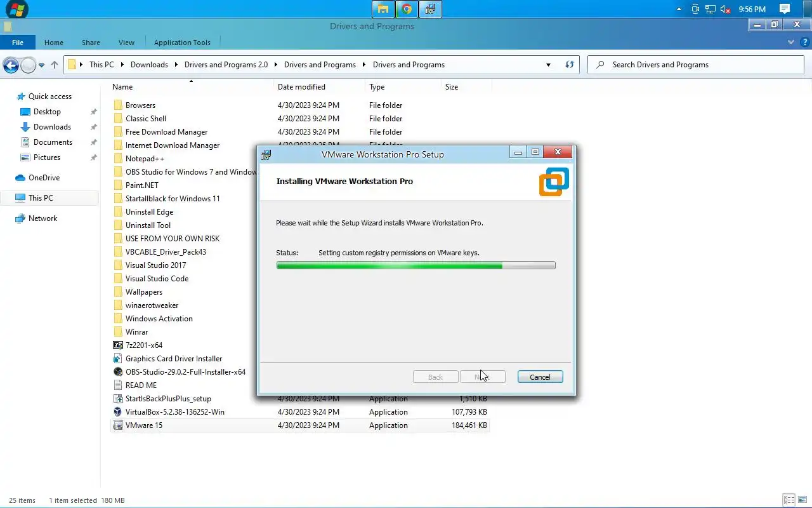Screen dimensions: 812x508
Task: Open File Explorer taskbar icon
Action: 383,9
